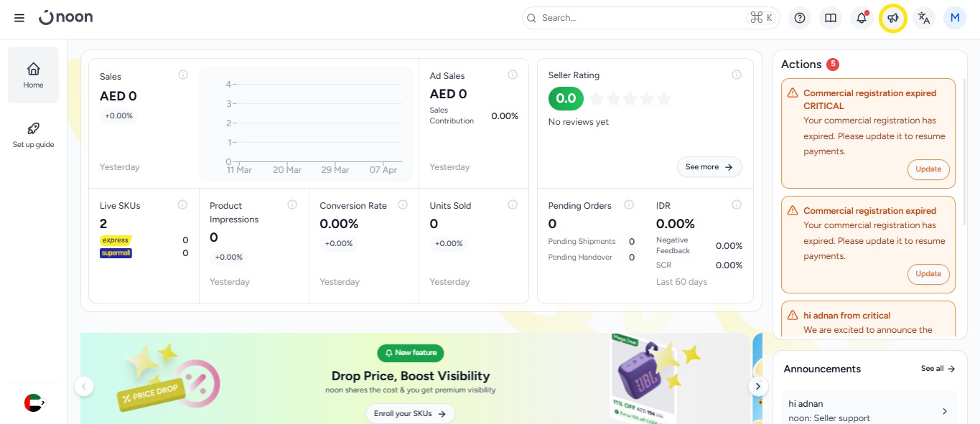Show info for Seller Rating
980x424 pixels.
[x=737, y=75]
